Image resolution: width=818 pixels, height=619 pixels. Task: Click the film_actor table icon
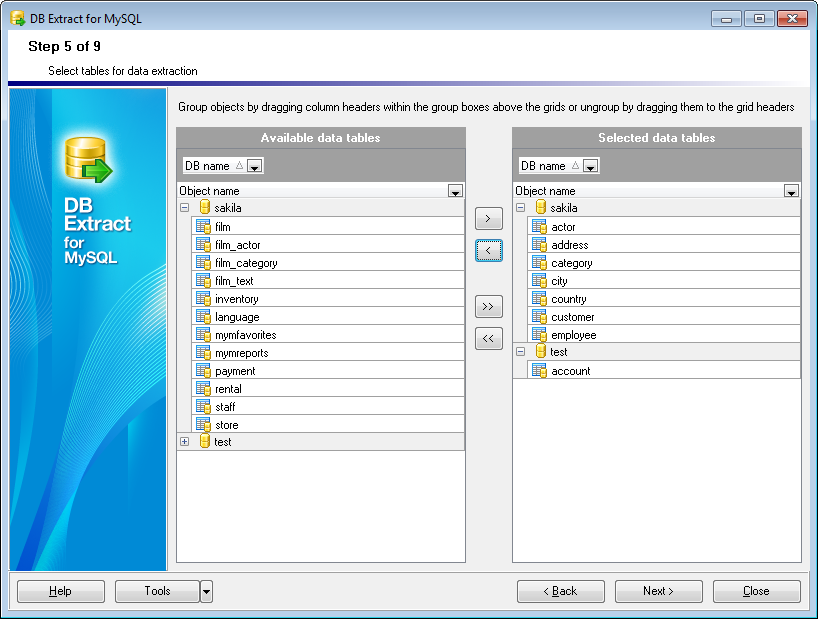coord(203,245)
